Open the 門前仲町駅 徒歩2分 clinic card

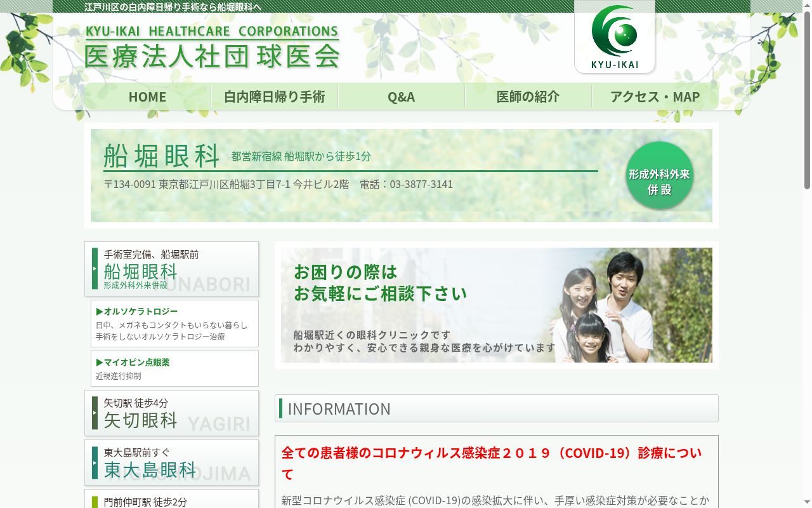pos(171,499)
